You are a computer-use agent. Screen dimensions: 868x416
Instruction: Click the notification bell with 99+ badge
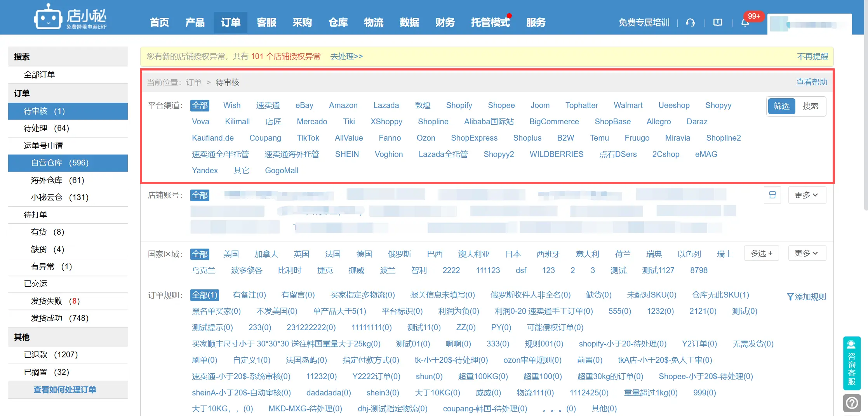[745, 23]
